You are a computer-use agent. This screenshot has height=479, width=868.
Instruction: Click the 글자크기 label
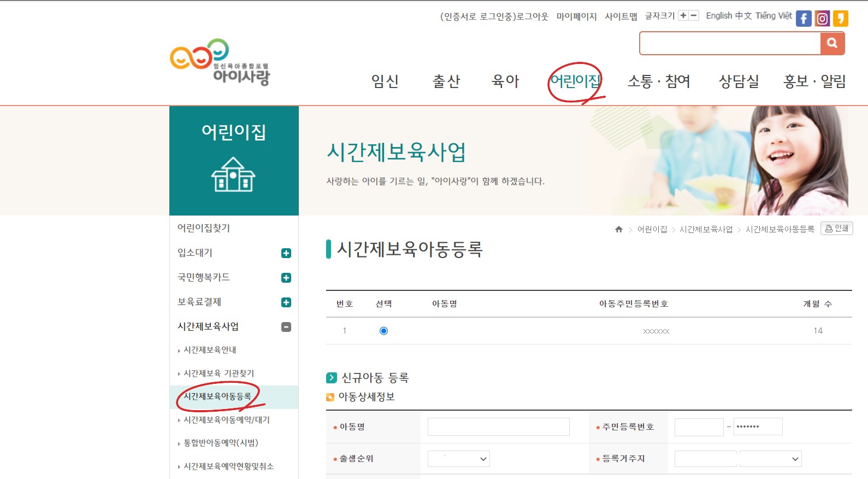[660, 16]
